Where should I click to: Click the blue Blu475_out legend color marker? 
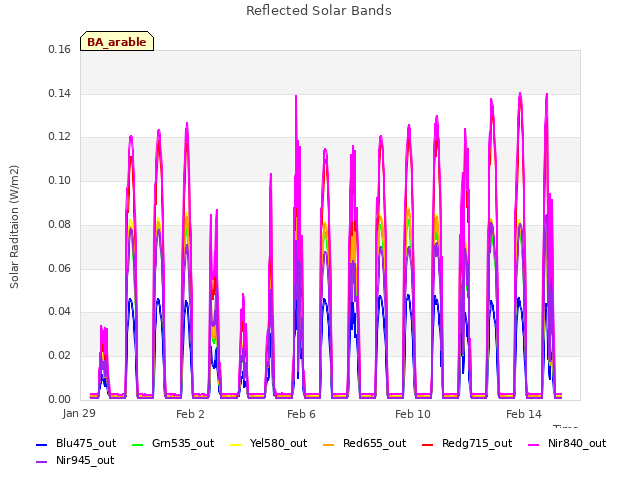(42, 444)
